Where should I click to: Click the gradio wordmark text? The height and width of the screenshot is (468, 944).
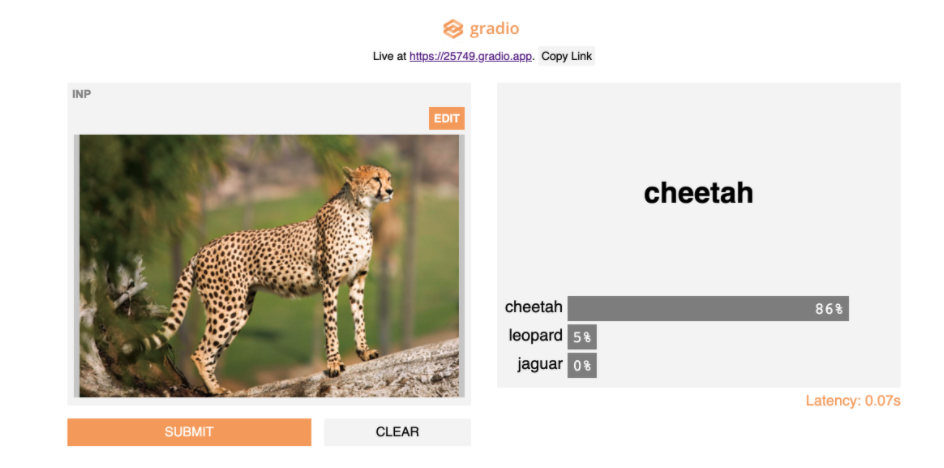click(494, 28)
